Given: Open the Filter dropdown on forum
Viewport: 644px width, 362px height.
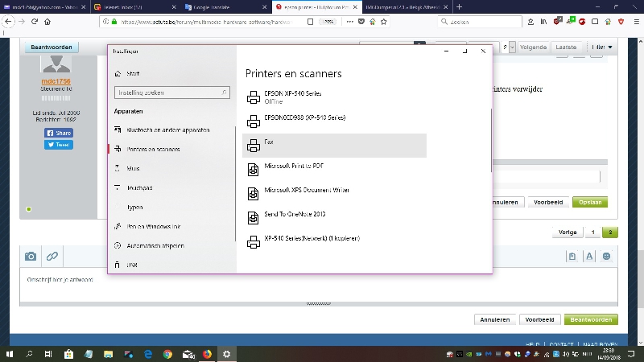Looking at the screenshot, I should point(601,47).
